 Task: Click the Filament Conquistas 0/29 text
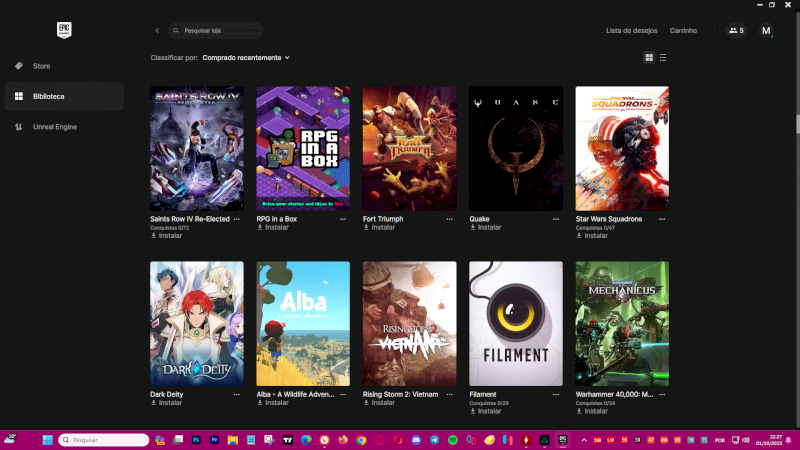point(489,403)
